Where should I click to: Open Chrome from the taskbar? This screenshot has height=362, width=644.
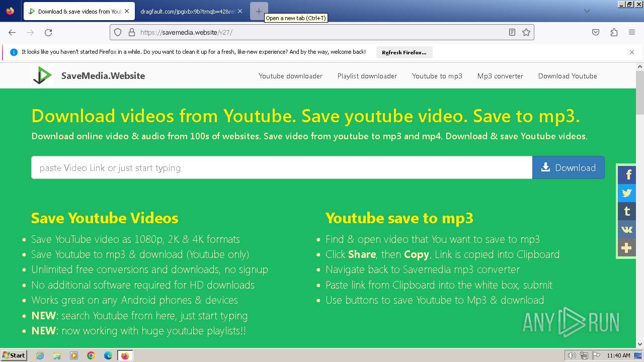[91, 355]
